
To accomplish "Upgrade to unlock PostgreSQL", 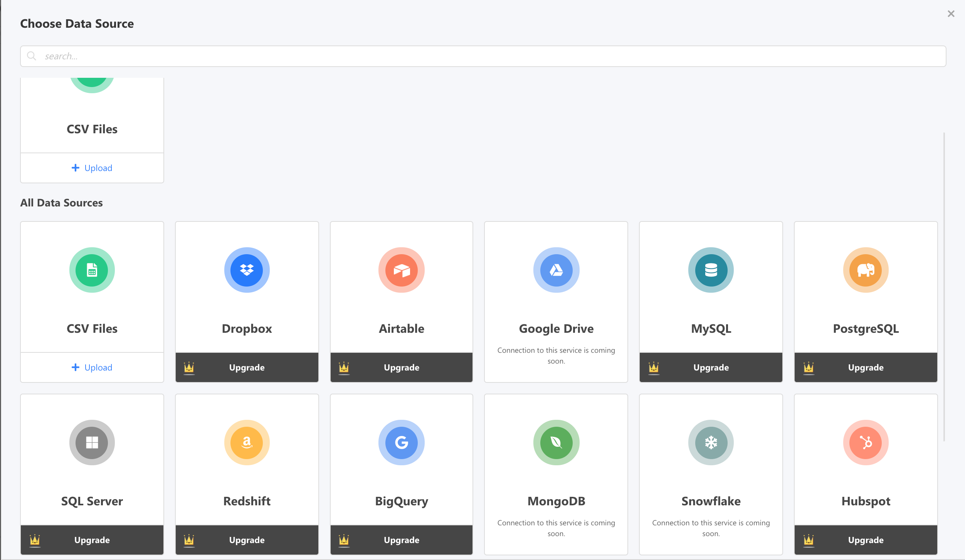I will tap(866, 367).
